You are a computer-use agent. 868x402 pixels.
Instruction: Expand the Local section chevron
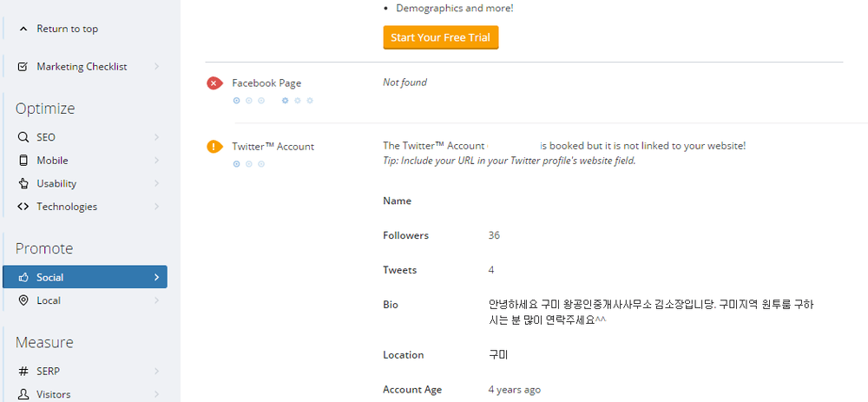coord(156,300)
